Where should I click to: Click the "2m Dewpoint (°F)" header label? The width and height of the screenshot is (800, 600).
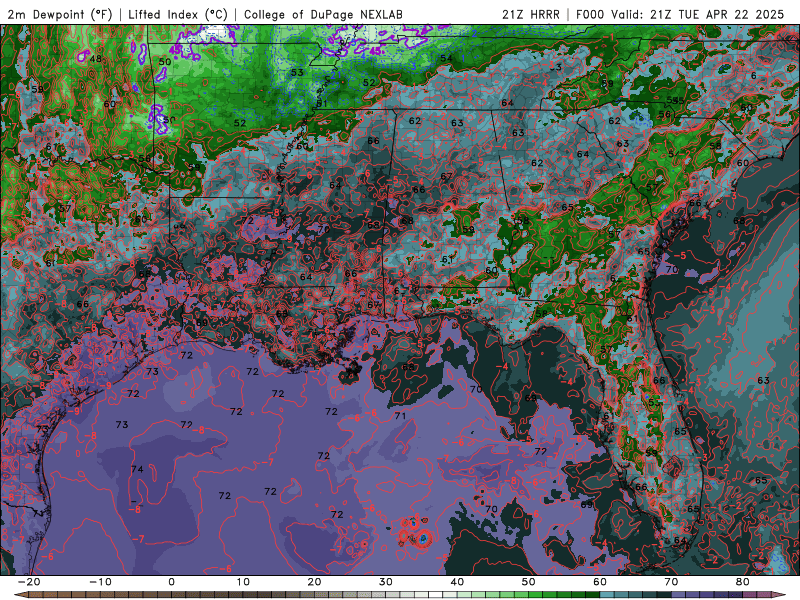click(x=60, y=14)
